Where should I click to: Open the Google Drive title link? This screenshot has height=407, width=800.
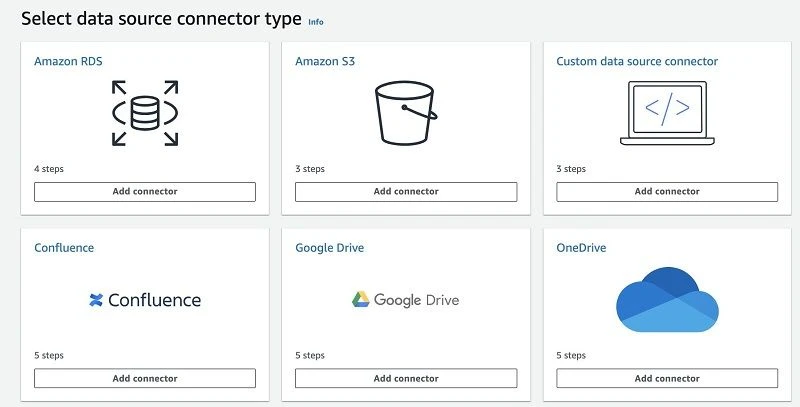tap(330, 248)
